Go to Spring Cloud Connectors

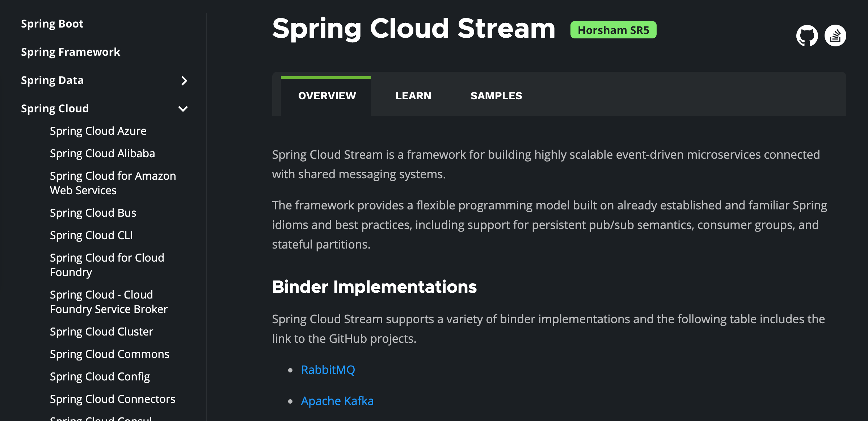113,399
